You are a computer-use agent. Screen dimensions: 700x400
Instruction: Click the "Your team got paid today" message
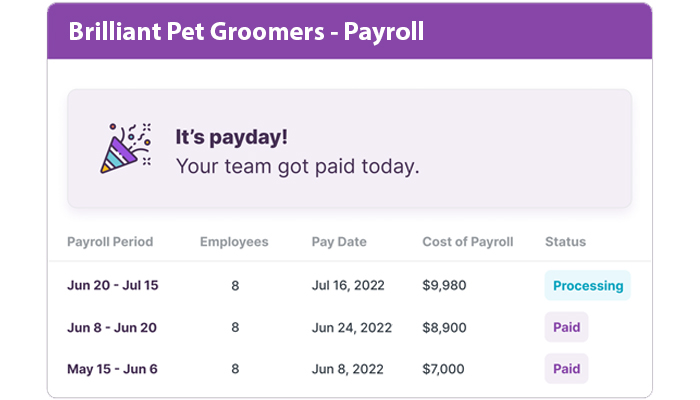click(297, 166)
